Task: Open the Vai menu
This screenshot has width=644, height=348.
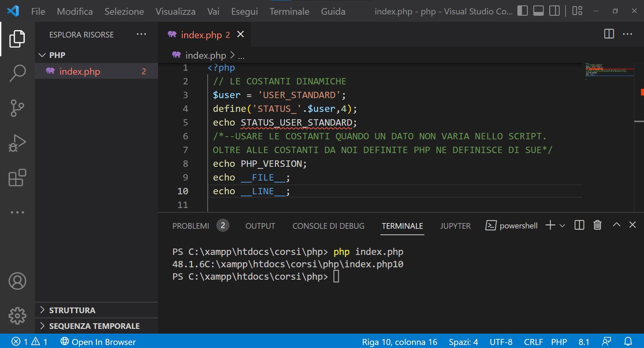Action: (213, 11)
